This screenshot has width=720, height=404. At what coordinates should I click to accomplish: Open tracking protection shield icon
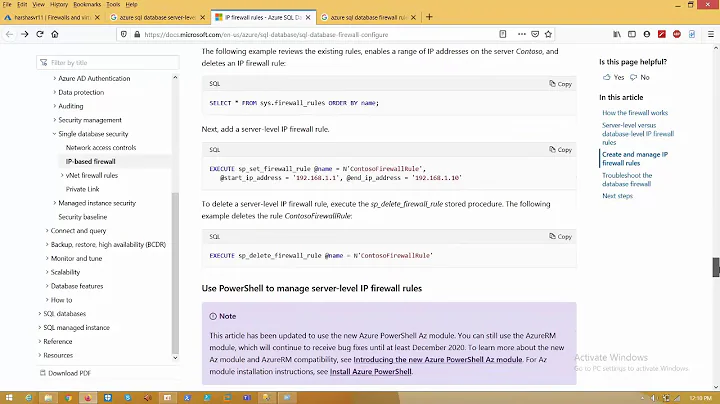click(x=124, y=34)
